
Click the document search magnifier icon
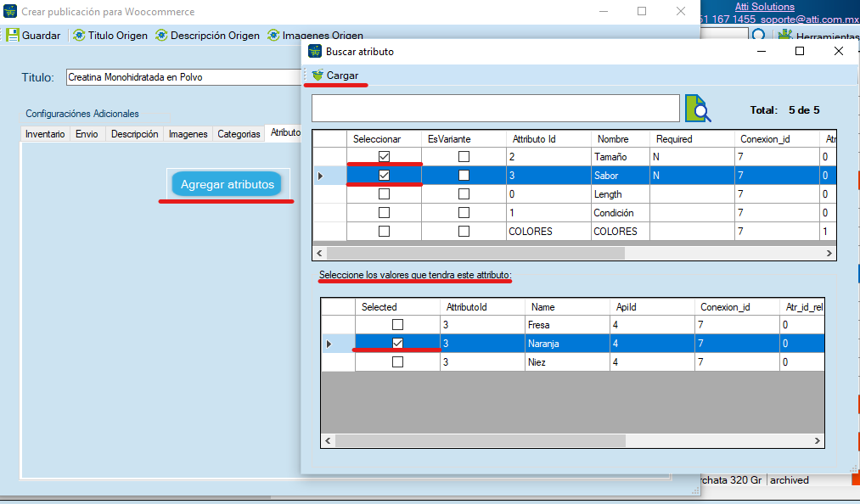coord(698,108)
